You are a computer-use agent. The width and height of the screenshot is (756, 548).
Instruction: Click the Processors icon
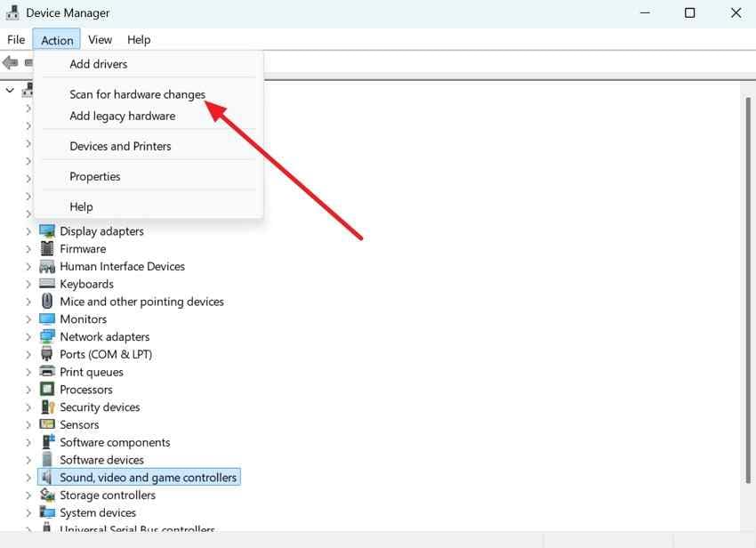pyautogui.click(x=47, y=390)
